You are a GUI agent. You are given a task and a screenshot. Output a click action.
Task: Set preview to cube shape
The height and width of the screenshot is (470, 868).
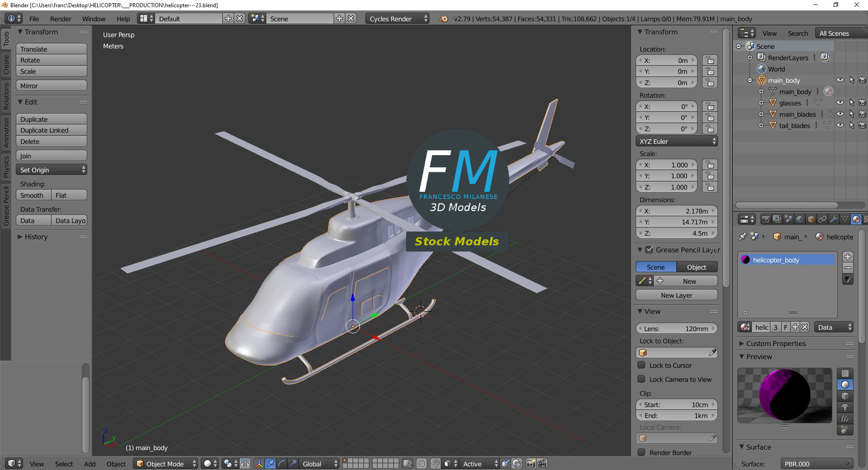tap(845, 396)
